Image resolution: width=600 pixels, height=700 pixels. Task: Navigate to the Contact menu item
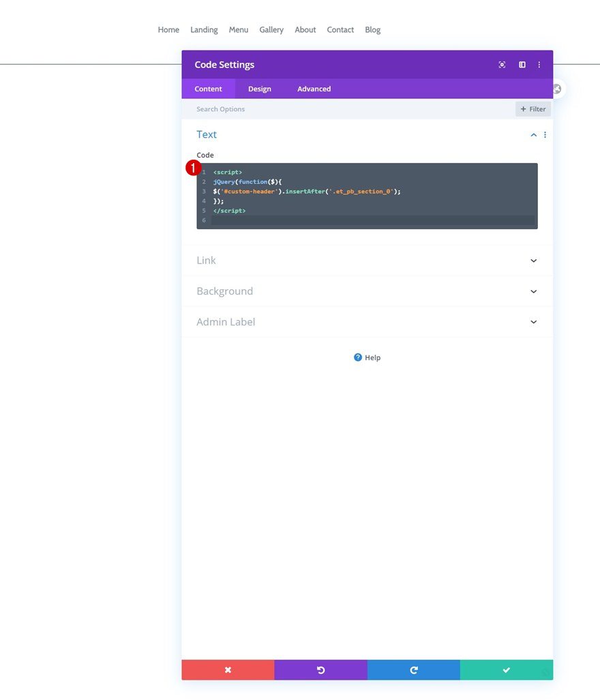coord(340,29)
